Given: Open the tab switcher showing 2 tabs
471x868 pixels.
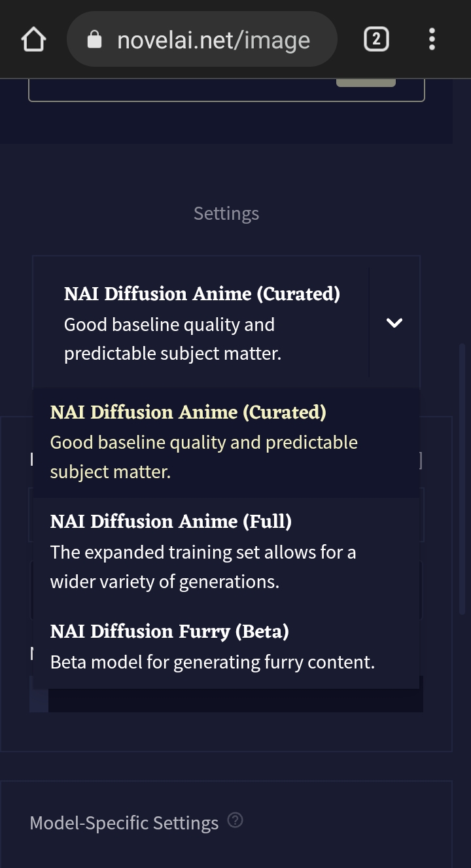Looking at the screenshot, I should (x=375, y=40).
